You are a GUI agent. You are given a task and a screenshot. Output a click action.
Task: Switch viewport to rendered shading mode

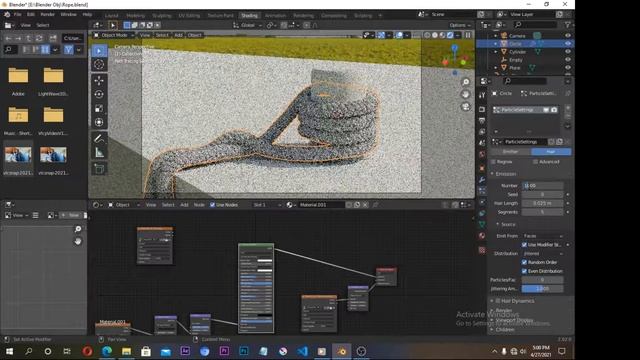point(450,36)
